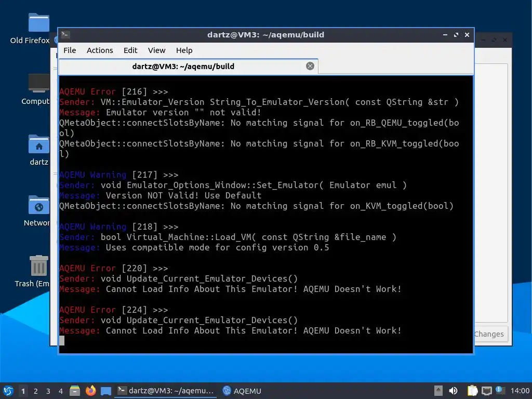Screen dimensions: 532x399
Task: Switch to workspace 3
Action: [48, 391]
